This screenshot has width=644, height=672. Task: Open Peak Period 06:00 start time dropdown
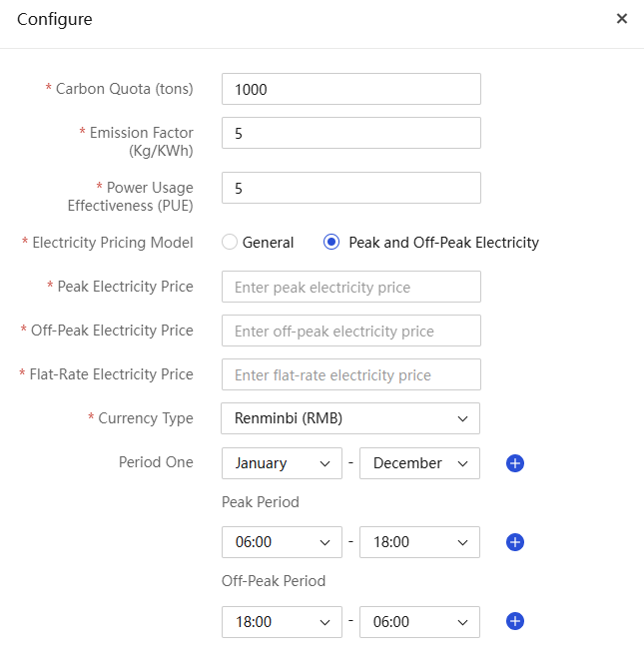click(282, 542)
